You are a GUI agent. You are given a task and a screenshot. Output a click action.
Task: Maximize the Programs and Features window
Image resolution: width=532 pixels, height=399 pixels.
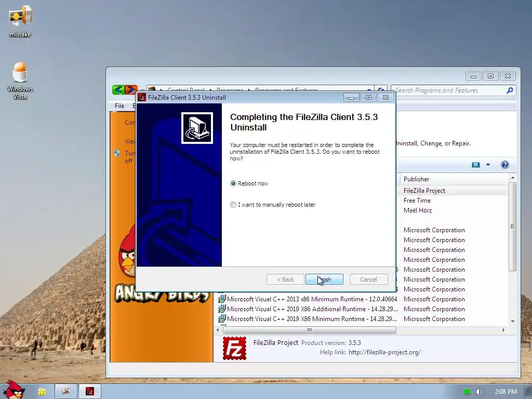tap(490, 76)
